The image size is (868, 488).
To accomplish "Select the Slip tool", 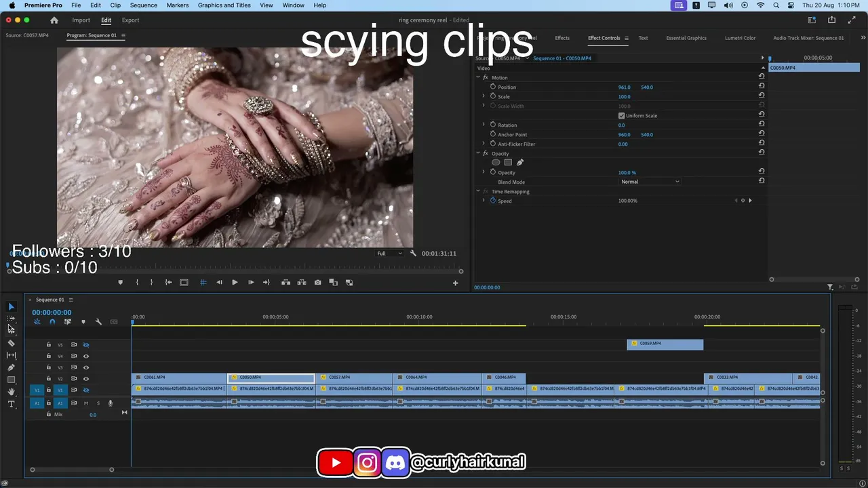I will click(x=11, y=355).
